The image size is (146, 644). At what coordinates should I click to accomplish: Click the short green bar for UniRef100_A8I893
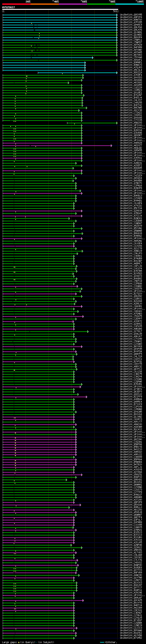[x=36, y=83]
